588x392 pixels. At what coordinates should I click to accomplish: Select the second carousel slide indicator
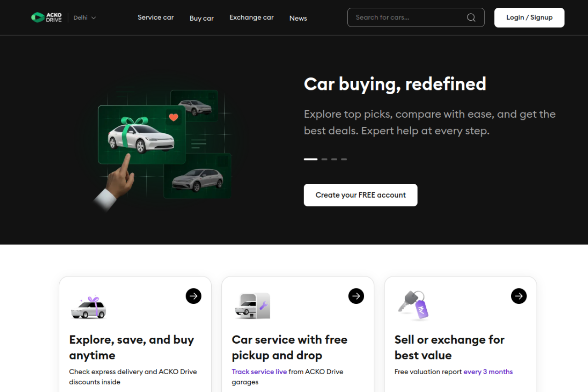point(324,159)
